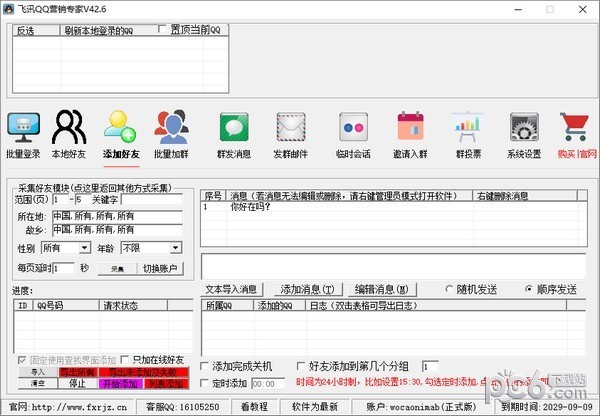Click 编辑消息(M) button

click(x=382, y=289)
